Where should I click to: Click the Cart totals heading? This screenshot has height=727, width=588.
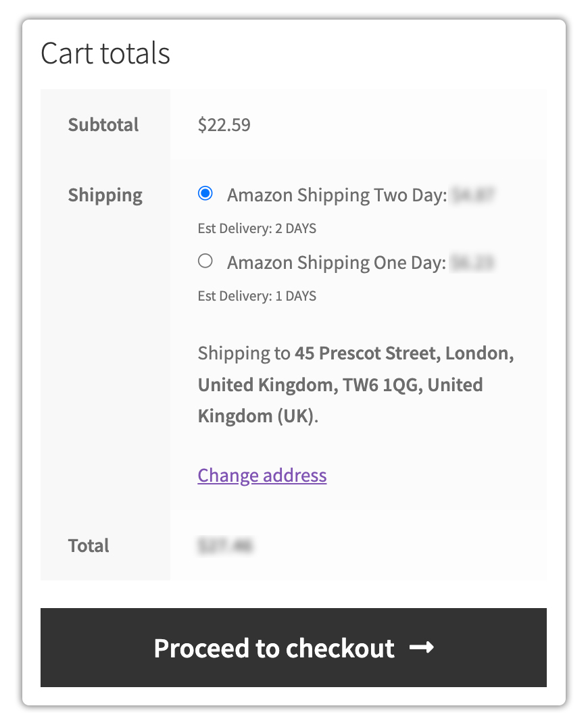[105, 54]
